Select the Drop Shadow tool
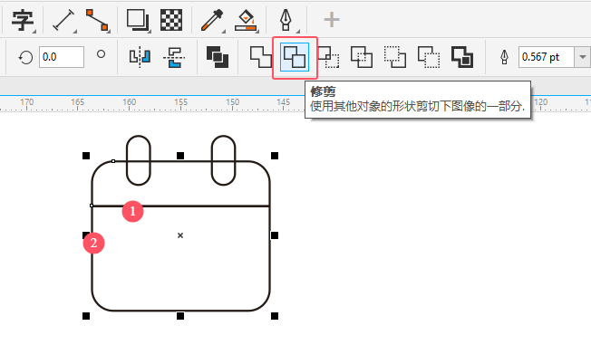The height and width of the screenshot is (364, 591). 138,20
